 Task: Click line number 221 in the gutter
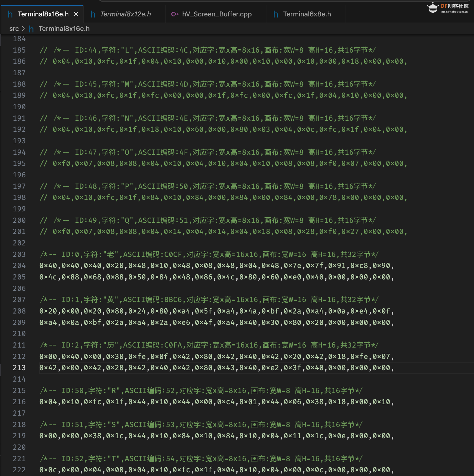[19, 459]
